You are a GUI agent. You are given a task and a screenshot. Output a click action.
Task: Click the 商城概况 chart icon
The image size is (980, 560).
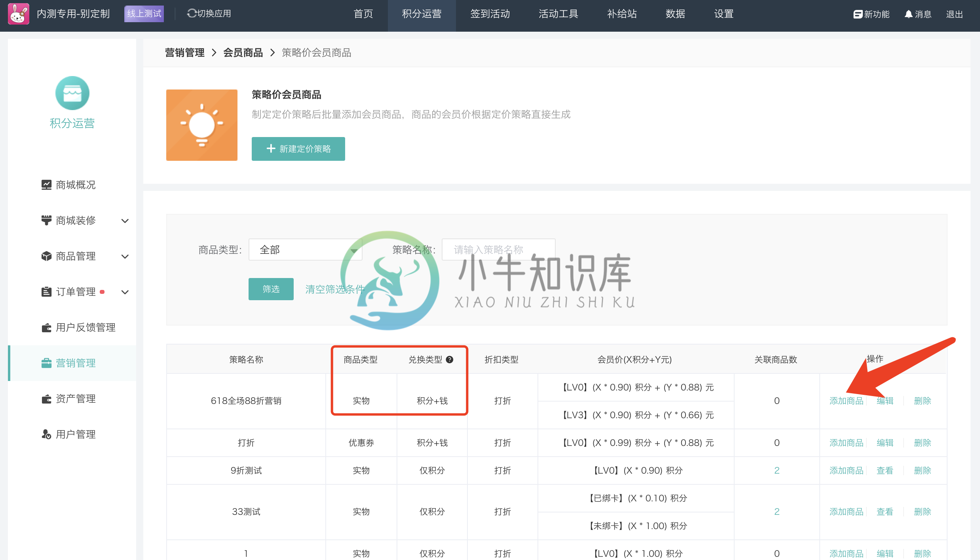[46, 185]
